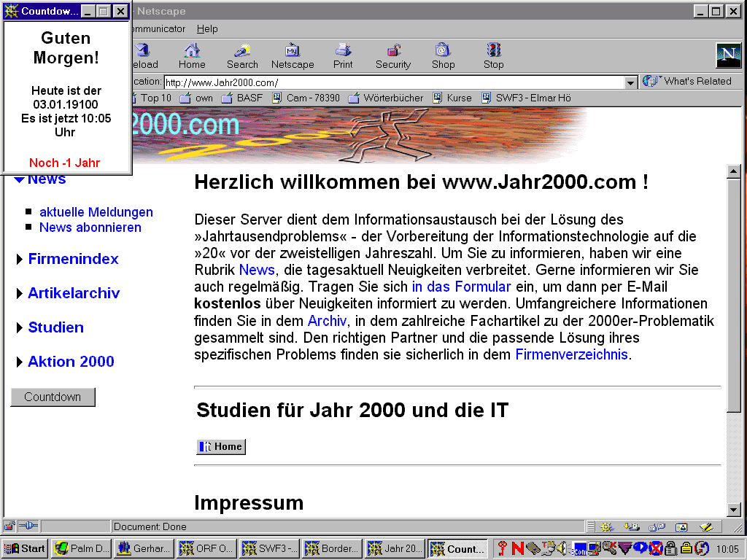Click the page scrollbar down arrow
The image size is (747, 560).
click(x=734, y=510)
